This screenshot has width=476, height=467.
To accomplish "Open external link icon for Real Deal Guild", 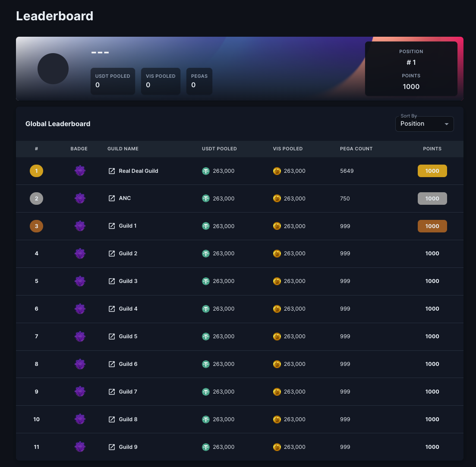I will tap(112, 171).
